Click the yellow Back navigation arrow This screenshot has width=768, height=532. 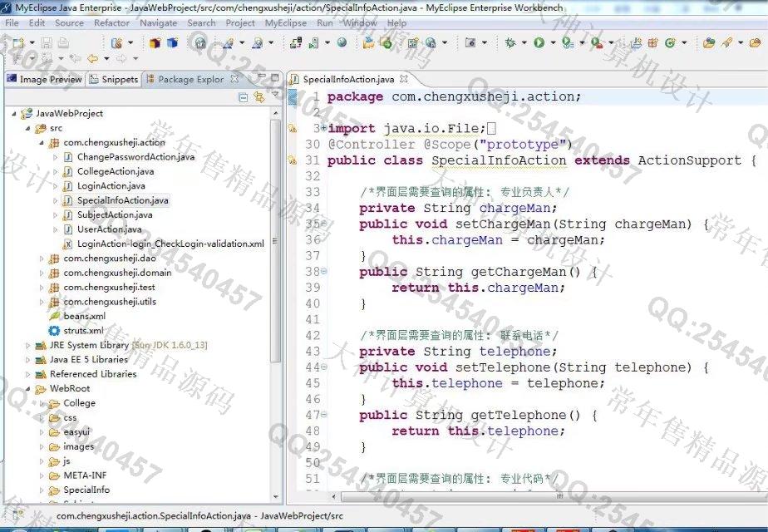pyautogui.click(x=92, y=59)
